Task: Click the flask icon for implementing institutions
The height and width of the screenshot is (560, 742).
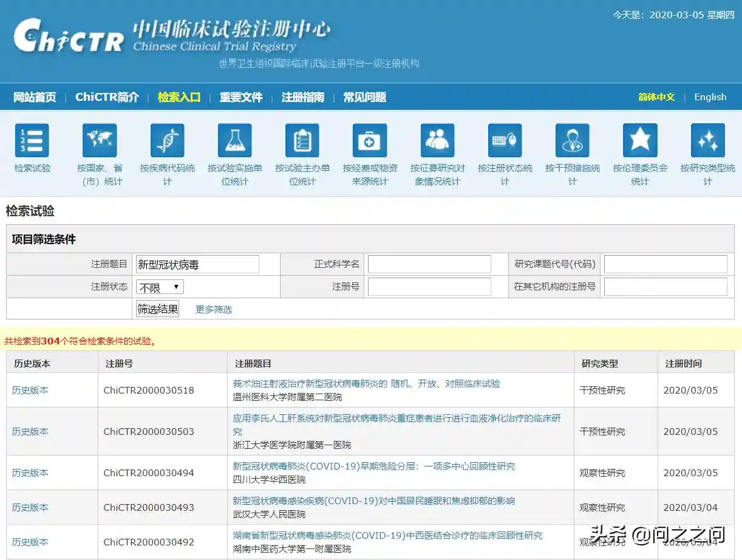Action: click(235, 141)
